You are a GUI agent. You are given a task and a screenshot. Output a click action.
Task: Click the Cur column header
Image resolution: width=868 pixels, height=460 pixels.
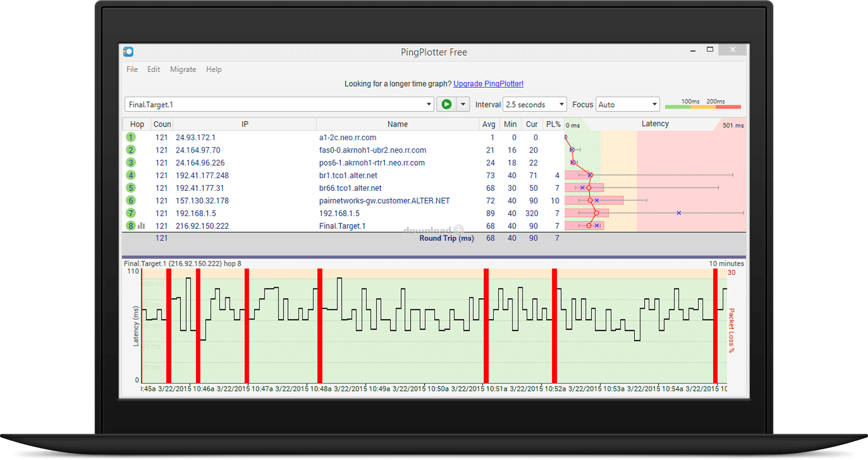(532, 124)
